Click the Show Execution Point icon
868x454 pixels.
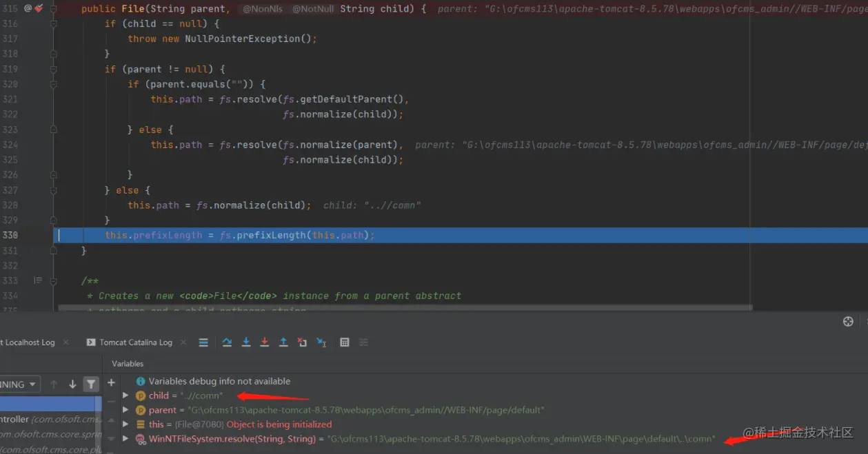[x=203, y=342]
